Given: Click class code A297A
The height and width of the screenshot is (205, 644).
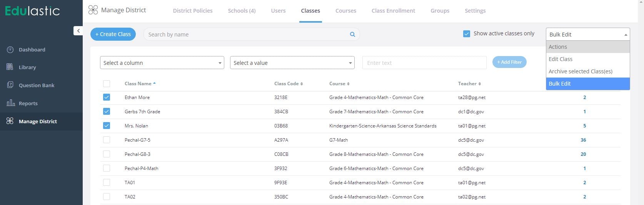Looking at the screenshot, I should (x=281, y=140).
